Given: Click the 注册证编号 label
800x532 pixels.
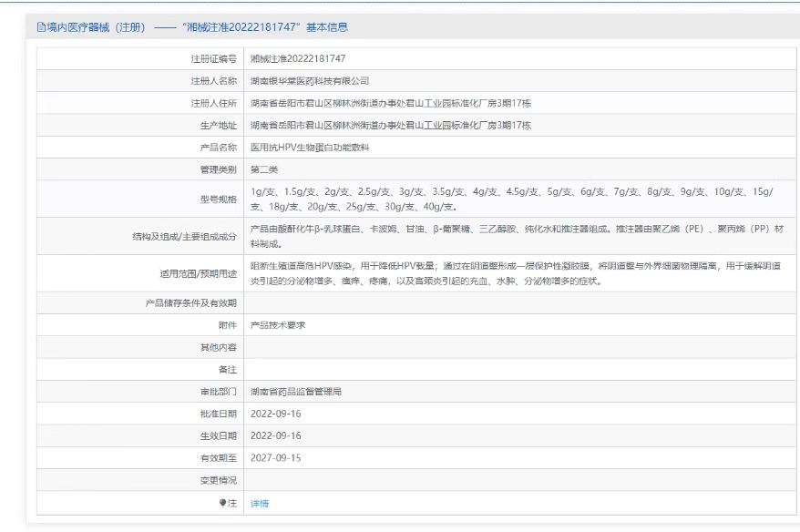Looking at the screenshot, I should pos(214,58).
